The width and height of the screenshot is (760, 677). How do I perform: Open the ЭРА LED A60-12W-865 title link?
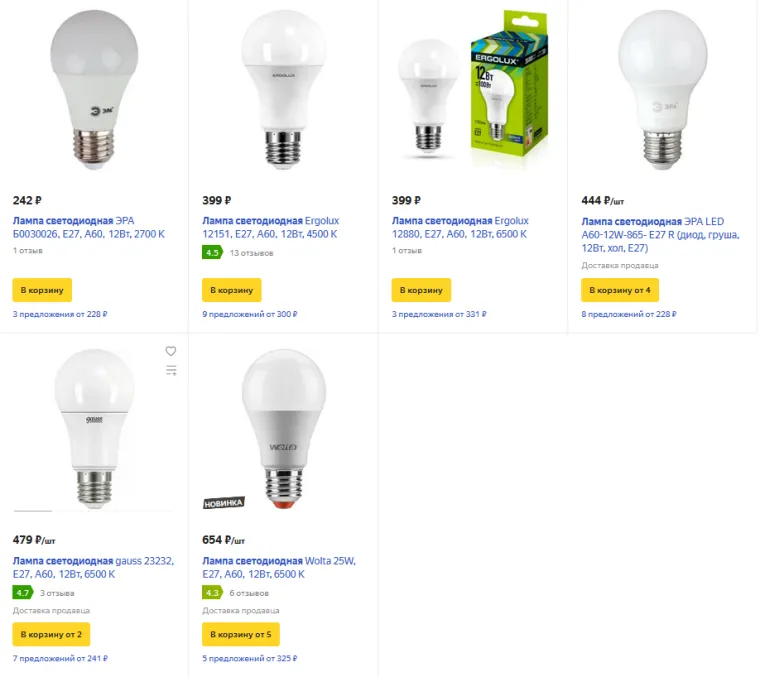coord(659,234)
